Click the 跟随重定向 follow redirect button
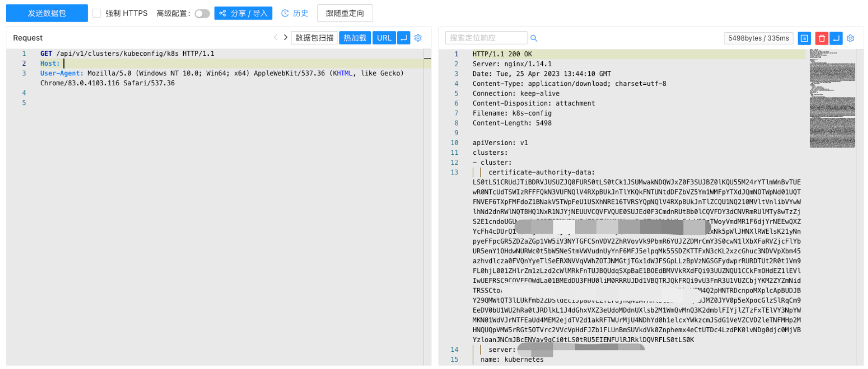Viewport: 868px width, 369px height. click(345, 13)
